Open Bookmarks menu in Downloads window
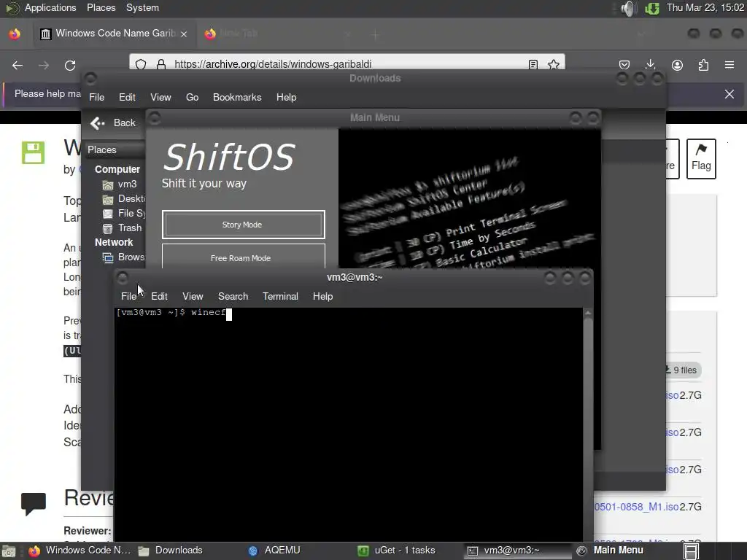 [x=237, y=97]
